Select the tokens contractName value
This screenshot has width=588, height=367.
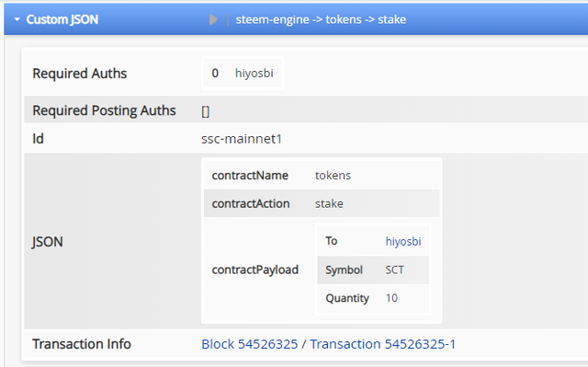point(333,176)
